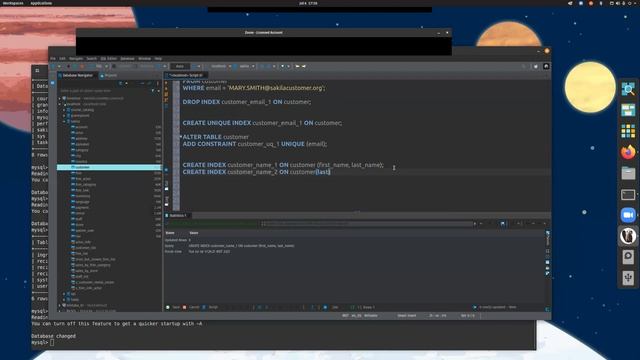Select the inventory table
Viewport: 640px width, 360px height.
tap(82, 196)
